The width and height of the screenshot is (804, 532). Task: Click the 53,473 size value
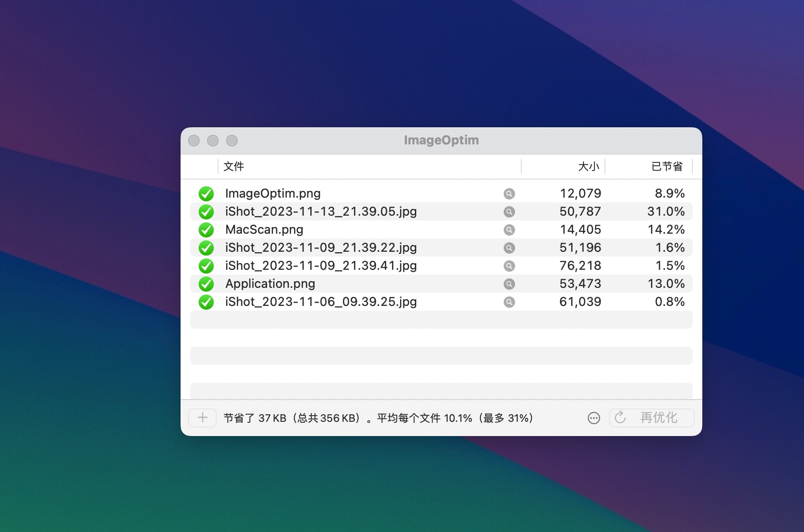pos(580,284)
